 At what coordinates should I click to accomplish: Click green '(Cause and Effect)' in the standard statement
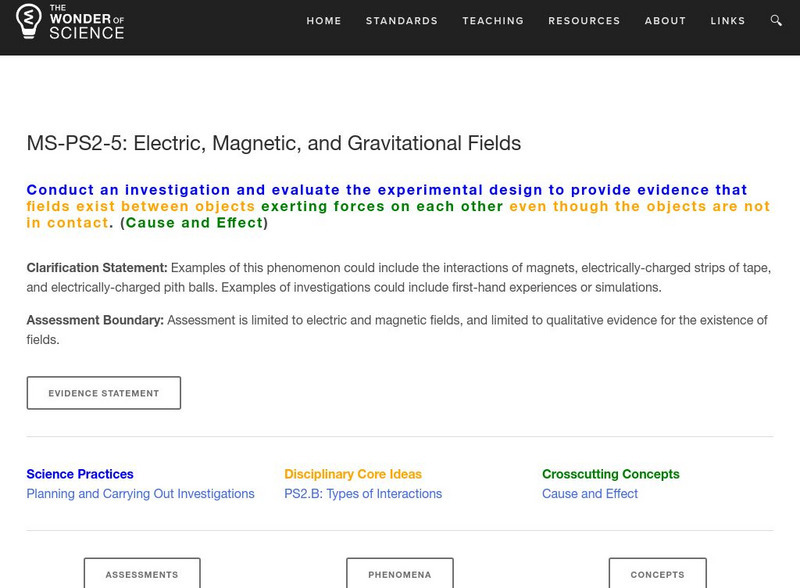(194, 223)
